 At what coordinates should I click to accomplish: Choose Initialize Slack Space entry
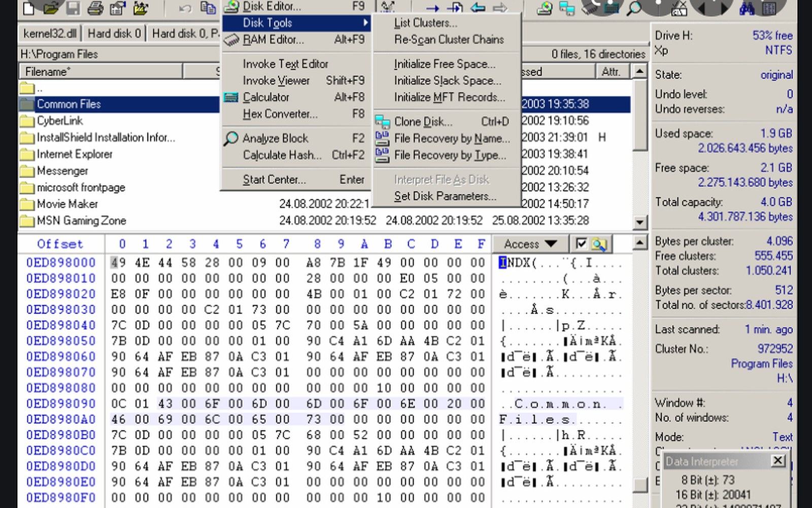[447, 81]
